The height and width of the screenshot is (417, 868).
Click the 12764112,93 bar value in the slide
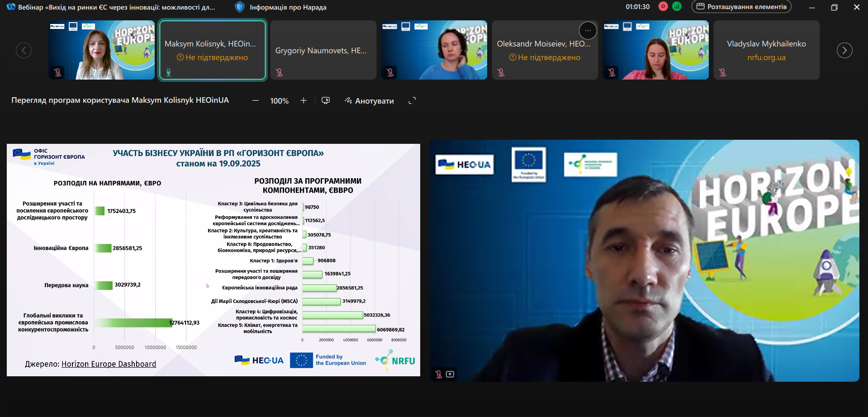pyautogui.click(x=184, y=323)
